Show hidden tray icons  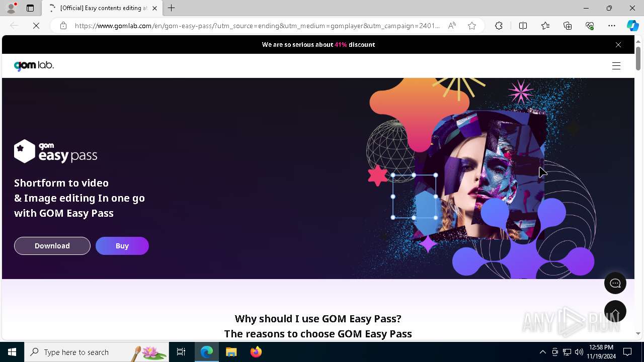542,352
